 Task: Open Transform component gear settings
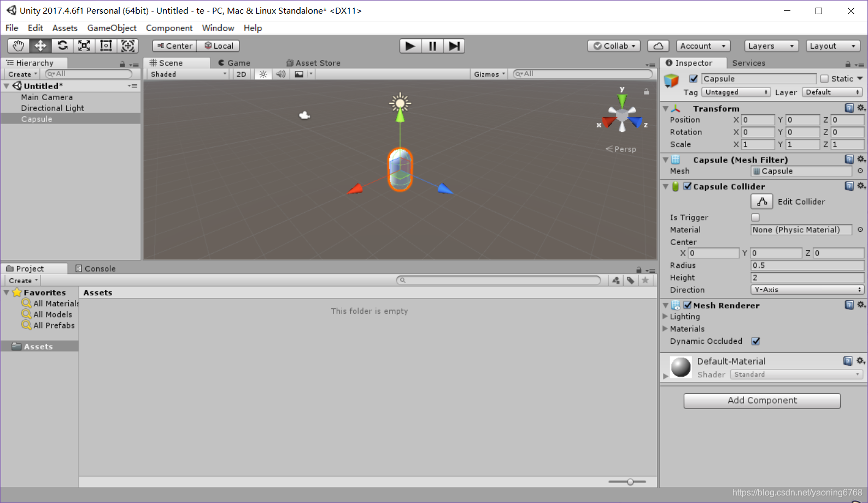tap(861, 108)
